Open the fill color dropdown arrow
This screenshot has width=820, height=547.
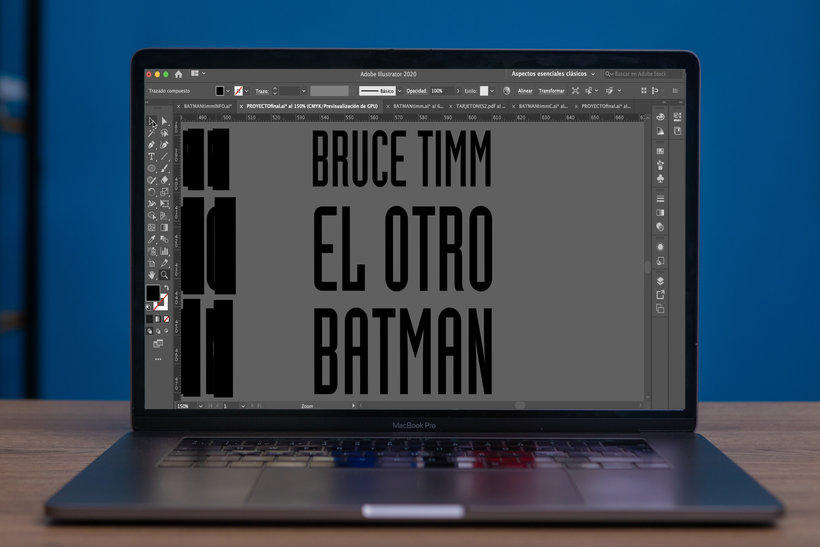pos(228,91)
